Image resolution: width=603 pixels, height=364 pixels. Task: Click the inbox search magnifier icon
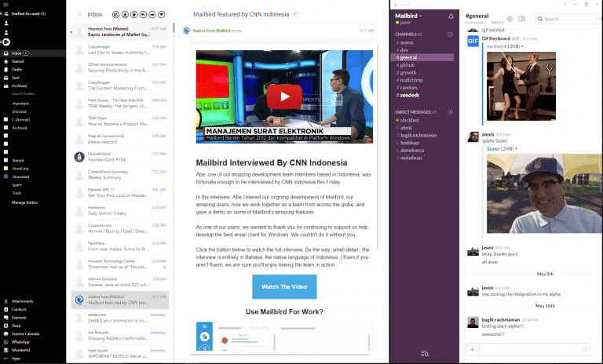79,15
